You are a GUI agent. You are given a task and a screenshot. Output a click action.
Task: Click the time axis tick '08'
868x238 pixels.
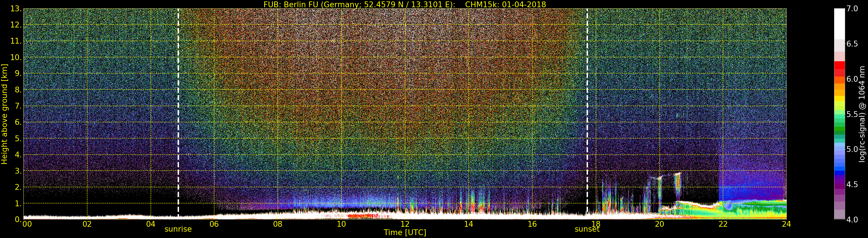pyautogui.click(x=278, y=224)
